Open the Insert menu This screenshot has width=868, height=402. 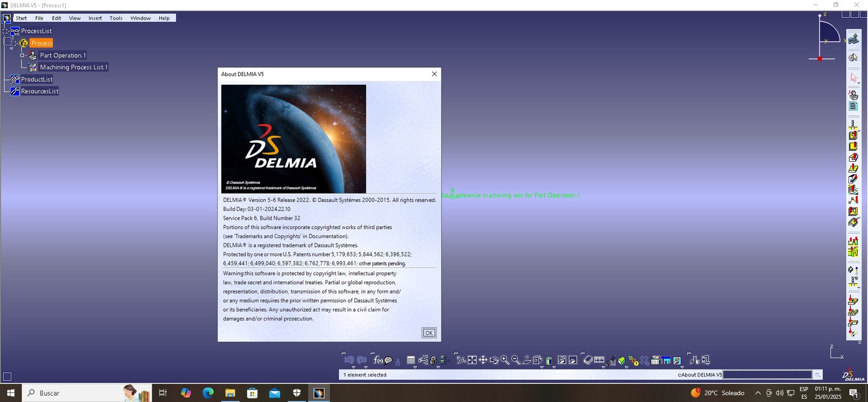(x=95, y=18)
